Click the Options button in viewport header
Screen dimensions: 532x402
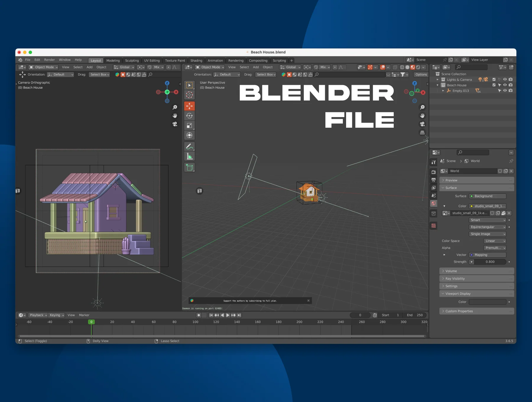click(421, 74)
